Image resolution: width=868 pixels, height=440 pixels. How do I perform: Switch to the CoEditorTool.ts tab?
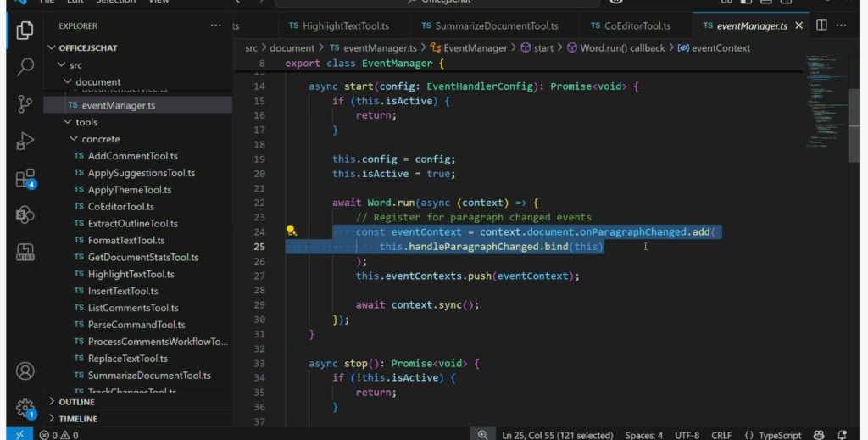pyautogui.click(x=636, y=26)
